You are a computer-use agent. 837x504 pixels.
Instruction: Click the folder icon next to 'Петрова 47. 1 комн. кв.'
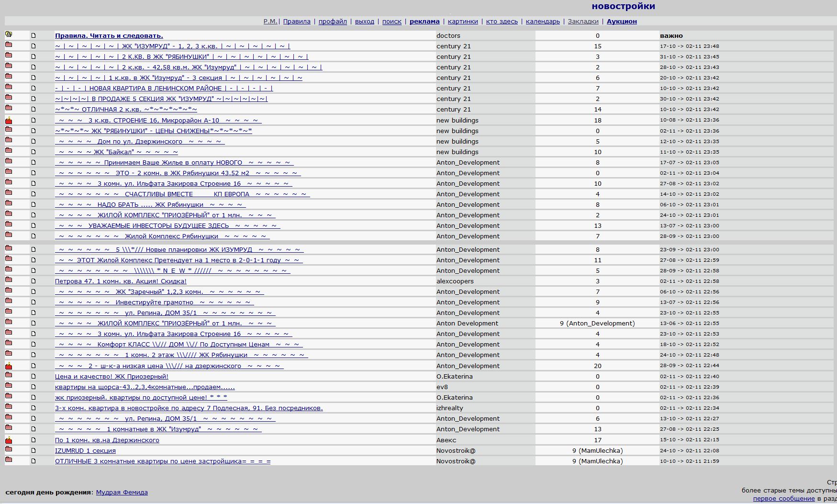tap(9, 280)
